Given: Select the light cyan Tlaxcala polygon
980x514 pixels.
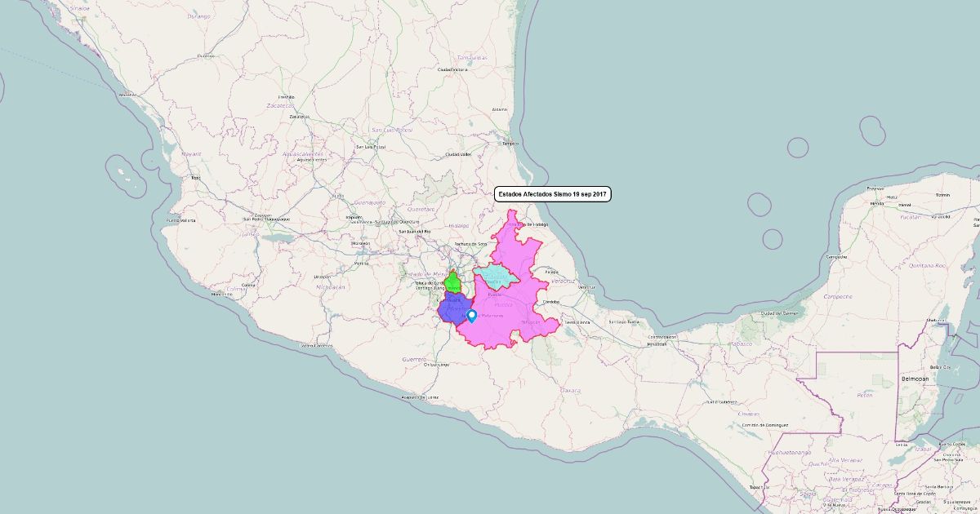Looking at the screenshot, I should 495,277.
